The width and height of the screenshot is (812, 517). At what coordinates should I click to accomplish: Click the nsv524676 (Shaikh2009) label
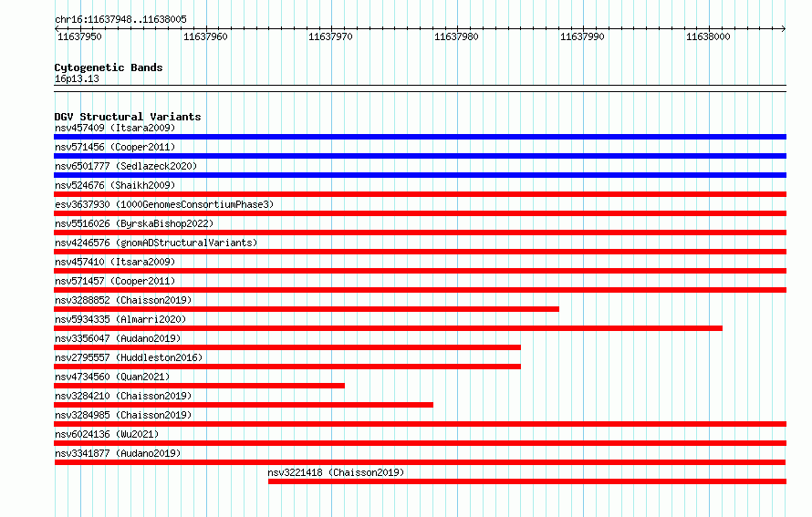(115, 185)
